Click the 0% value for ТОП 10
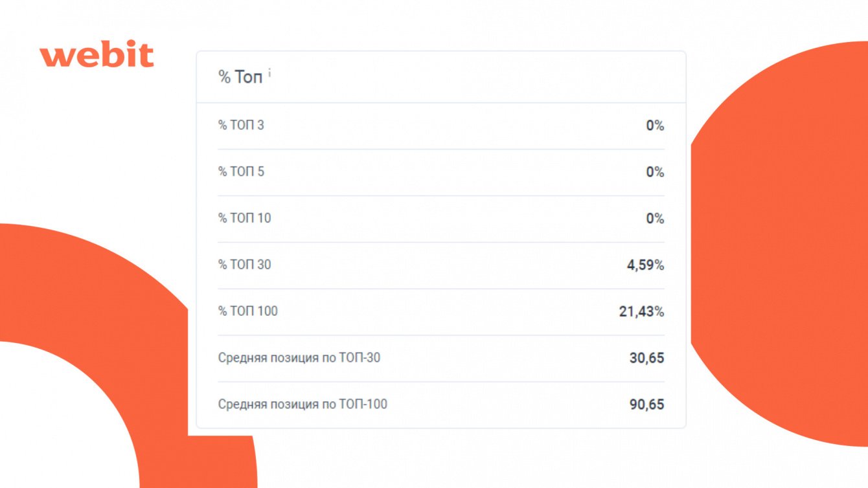The height and width of the screenshot is (488, 868). tap(655, 219)
